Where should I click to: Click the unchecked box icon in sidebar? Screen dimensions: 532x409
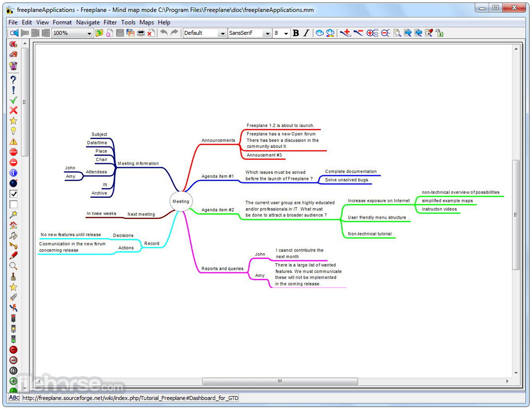click(13, 204)
